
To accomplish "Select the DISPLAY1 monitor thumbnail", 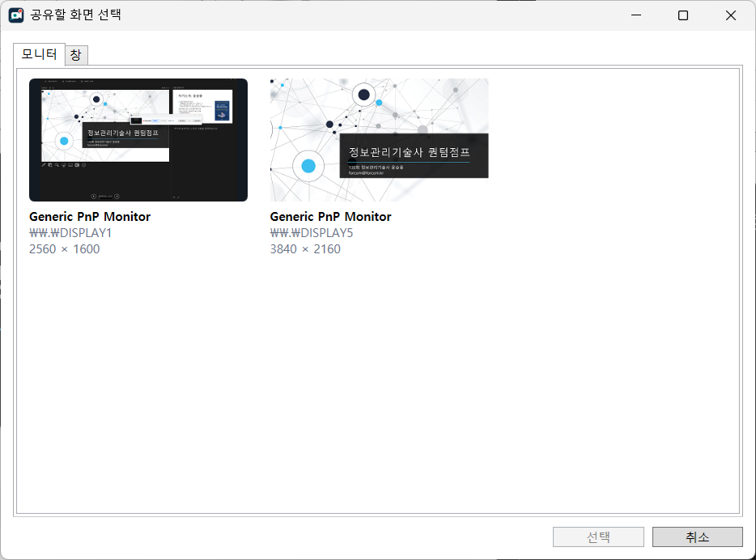I will pos(138,140).
